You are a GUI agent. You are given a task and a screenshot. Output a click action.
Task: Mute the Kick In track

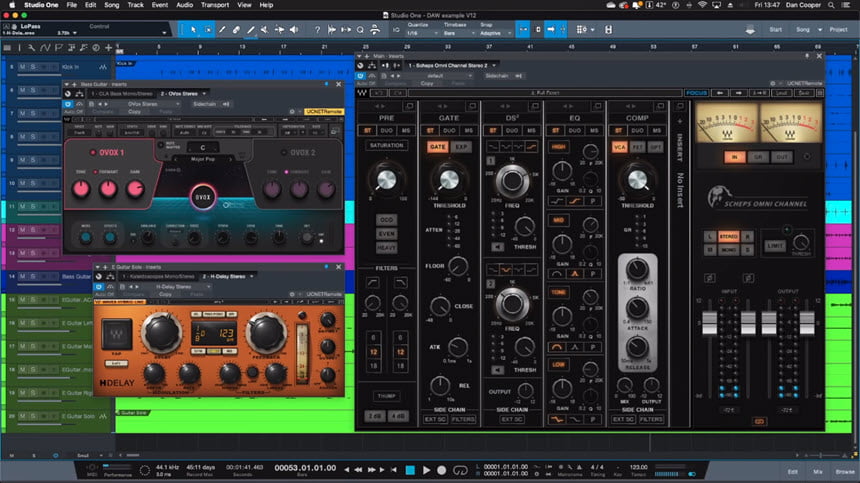point(22,67)
